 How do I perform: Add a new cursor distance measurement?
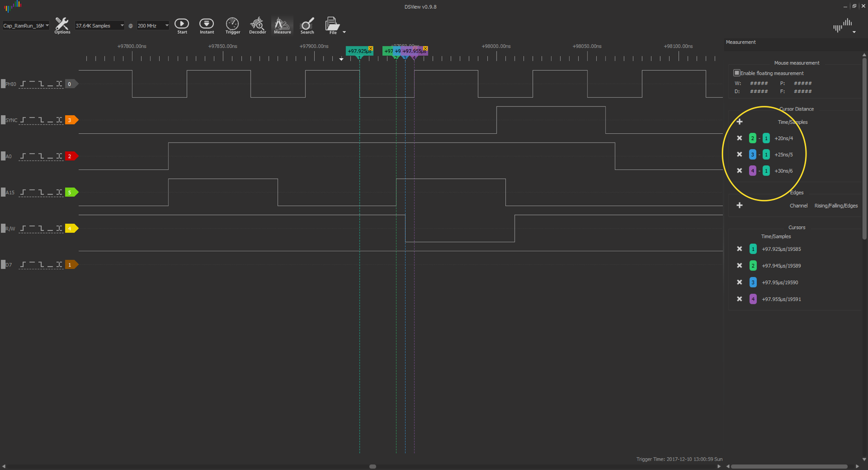739,122
